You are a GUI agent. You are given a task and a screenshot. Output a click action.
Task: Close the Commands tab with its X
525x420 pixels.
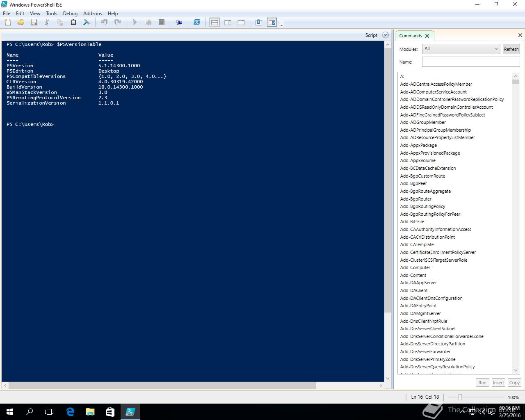tap(427, 36)
